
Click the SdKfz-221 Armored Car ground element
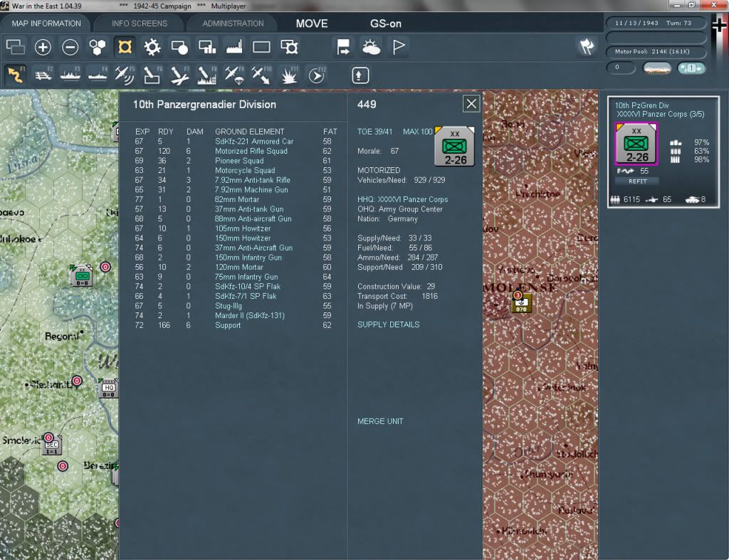(x=254, y=142)
